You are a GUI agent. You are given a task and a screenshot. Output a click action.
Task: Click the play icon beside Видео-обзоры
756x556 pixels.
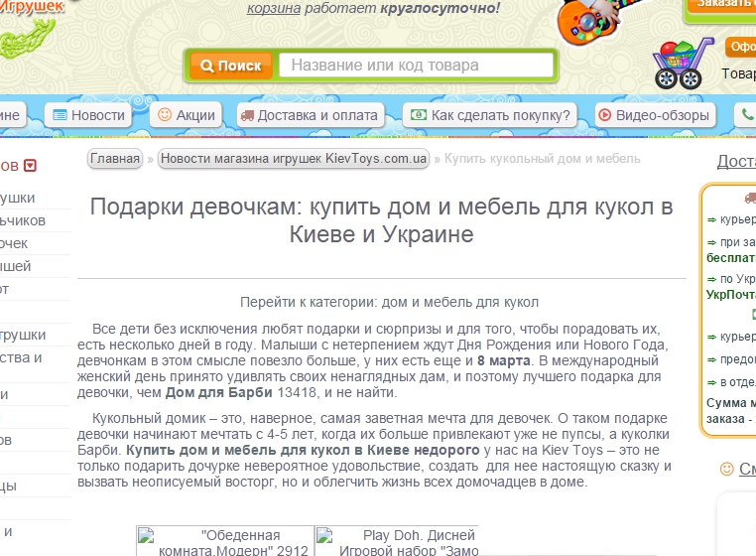tap(604, 115)
